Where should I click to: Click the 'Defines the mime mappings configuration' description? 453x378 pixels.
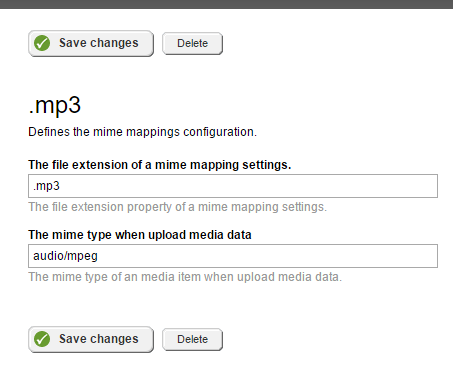(x=142, y=132)
